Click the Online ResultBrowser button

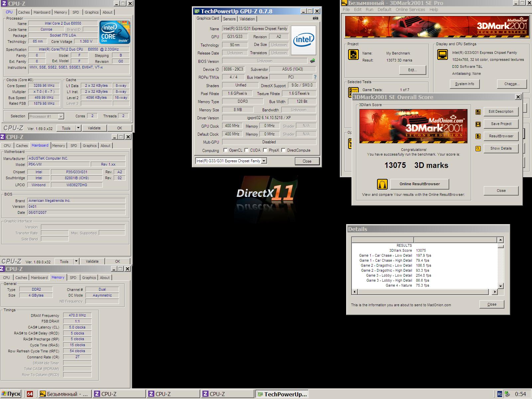click(420, 184)
